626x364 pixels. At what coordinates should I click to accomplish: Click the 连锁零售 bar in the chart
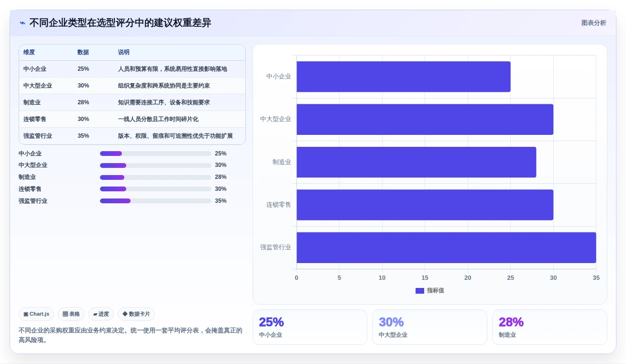pos(425,205)
